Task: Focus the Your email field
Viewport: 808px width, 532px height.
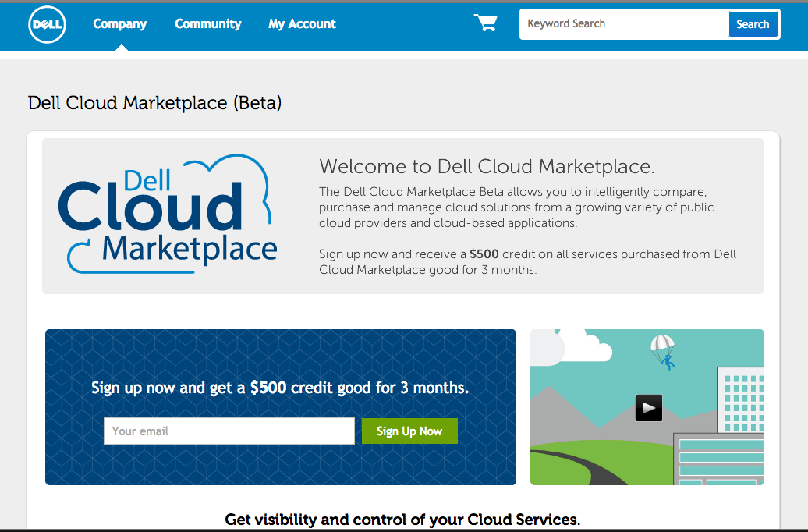Action: click(x=229, y=431)
